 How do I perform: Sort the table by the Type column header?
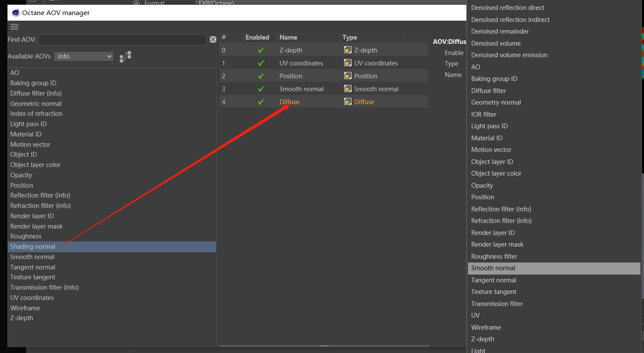372,38
